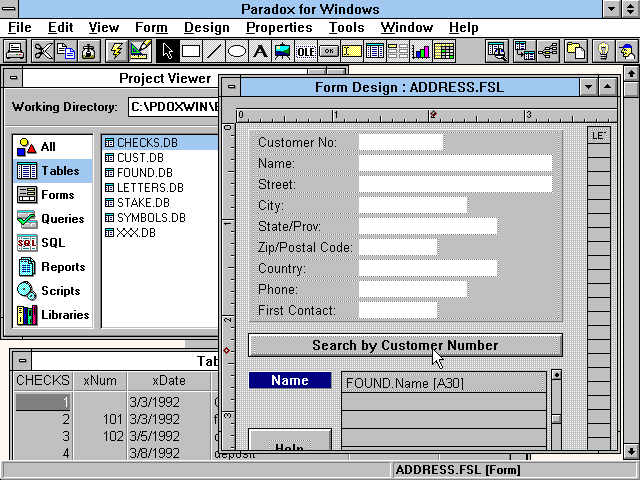The width and height of the screenshot is (640, 480).
Task: Click the Design mode ruler icon
Action: click(140, 51)
